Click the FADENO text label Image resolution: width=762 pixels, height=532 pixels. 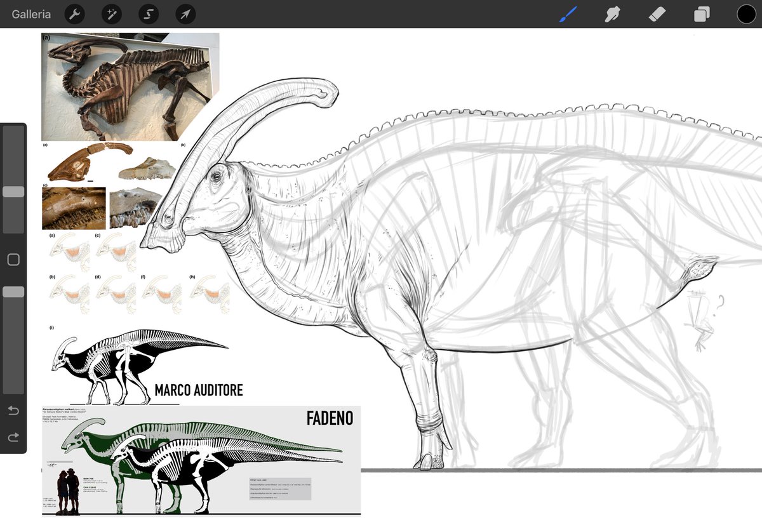(330, 418)
